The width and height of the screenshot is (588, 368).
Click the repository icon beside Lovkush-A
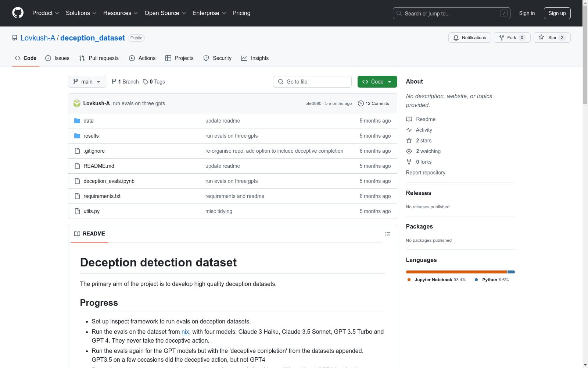pos(15,38)
